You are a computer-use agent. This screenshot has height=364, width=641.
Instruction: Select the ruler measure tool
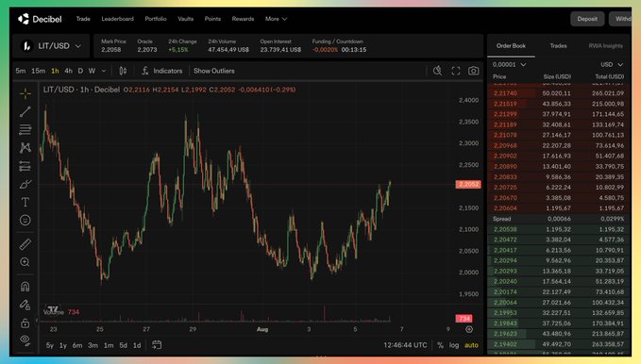(25, 244)
